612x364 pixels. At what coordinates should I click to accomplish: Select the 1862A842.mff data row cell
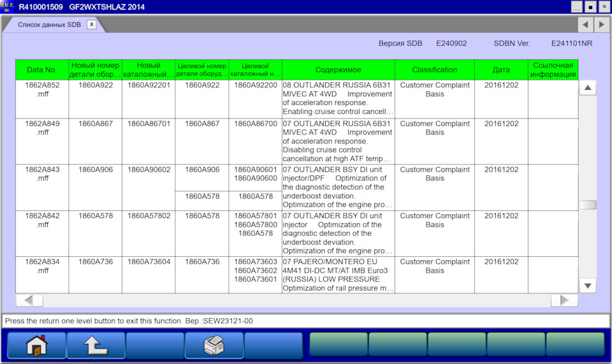point(42,234)
